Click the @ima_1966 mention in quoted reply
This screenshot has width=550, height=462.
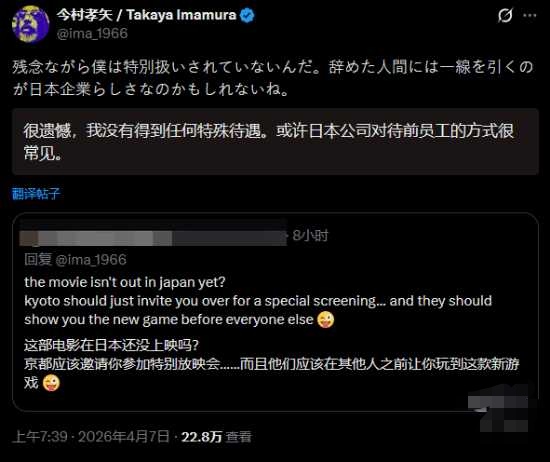pyautogui.click(x=91, y=260)
